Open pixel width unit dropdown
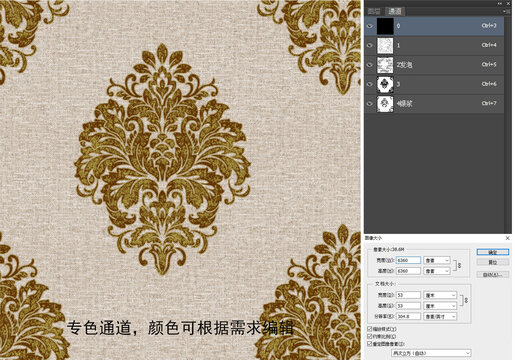The height and width of the screenshot is (360, 515). tap(437, 260)
